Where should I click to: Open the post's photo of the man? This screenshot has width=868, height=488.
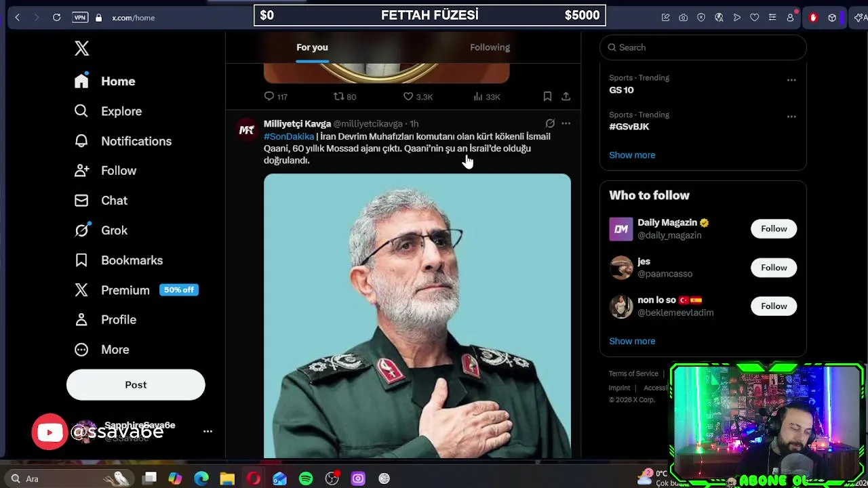417,316
